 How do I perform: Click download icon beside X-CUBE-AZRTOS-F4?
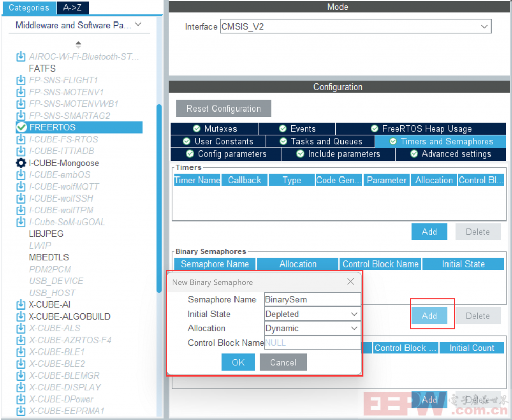click(20, 340)
